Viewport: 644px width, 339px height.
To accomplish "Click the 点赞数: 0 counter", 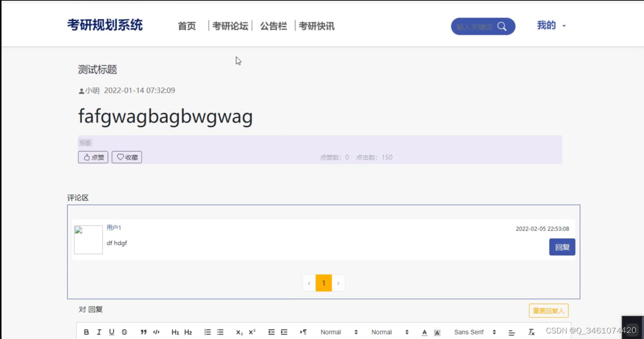I will pyautogui.click(x=335, y=157).
